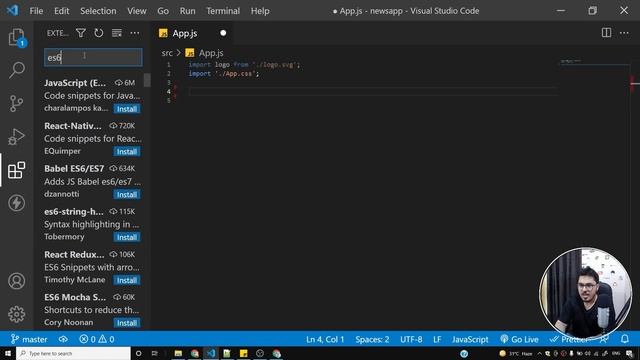Screen dimensions: 640x360
Task: Open the Help menu
Action: 260,11
